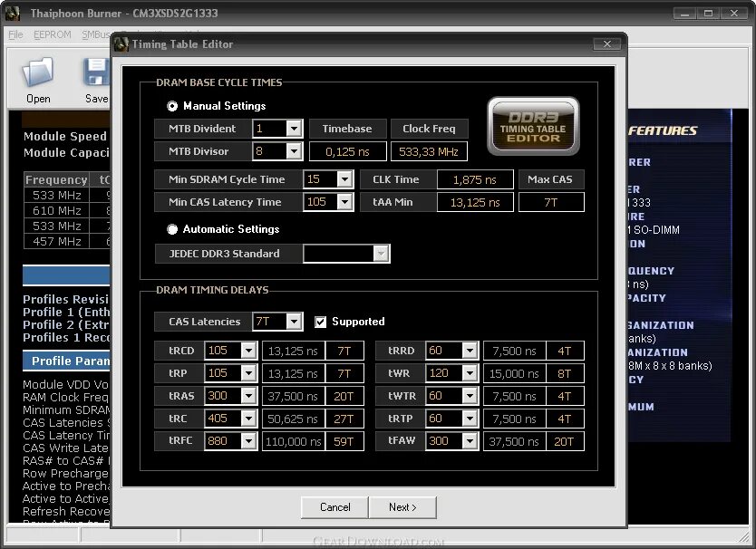
Task: Maximize the Thaiphoon Burner window
Action: [x=708, y=14]
